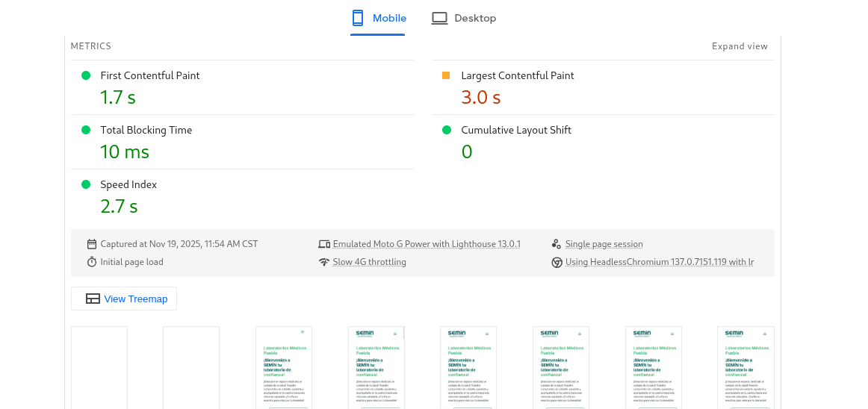Screen dimensions: 868x409
Task: Click the calendar icon beside capture date
Action: coord(92,244)
